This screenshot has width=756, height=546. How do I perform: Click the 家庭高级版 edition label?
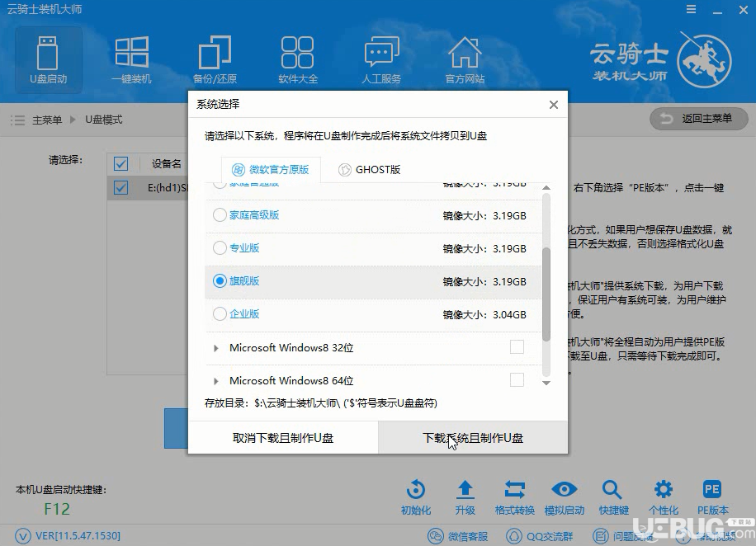tap(254, 215)
